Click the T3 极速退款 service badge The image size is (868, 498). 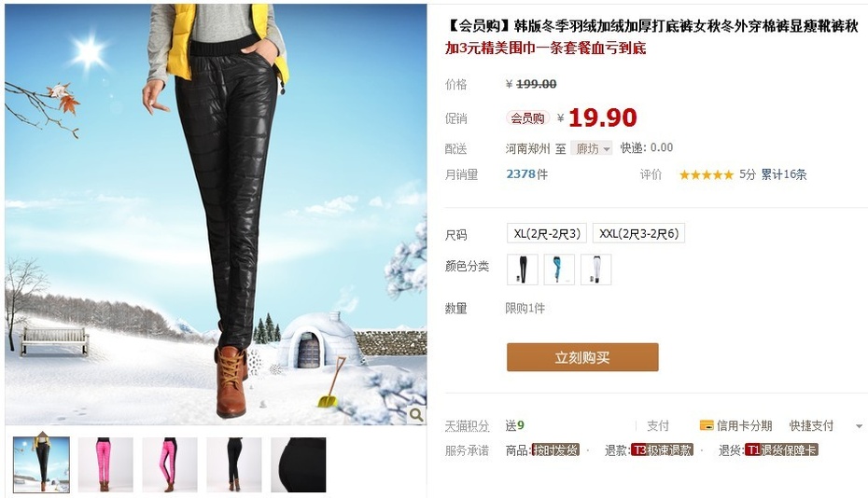(662, 450)
